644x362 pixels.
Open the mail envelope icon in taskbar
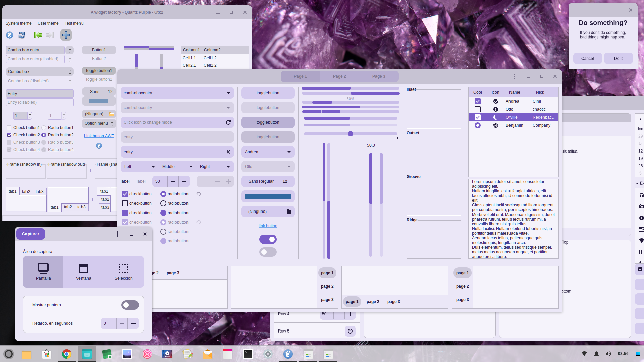click(x=208, y=354)
